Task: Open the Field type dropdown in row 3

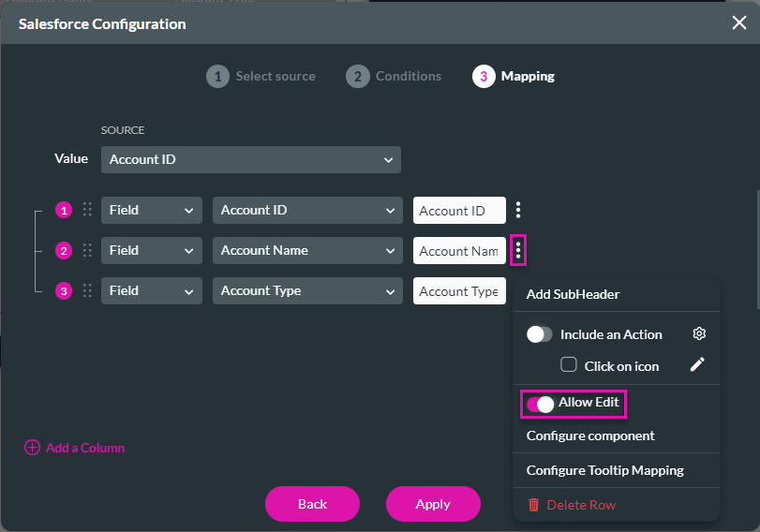Action: tap(151, 291)
